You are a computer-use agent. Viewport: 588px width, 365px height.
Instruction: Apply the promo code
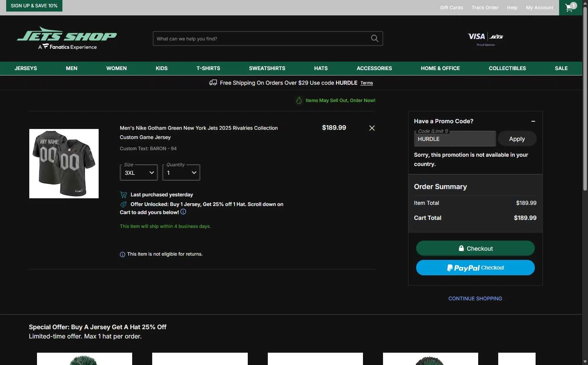point(517,139)
